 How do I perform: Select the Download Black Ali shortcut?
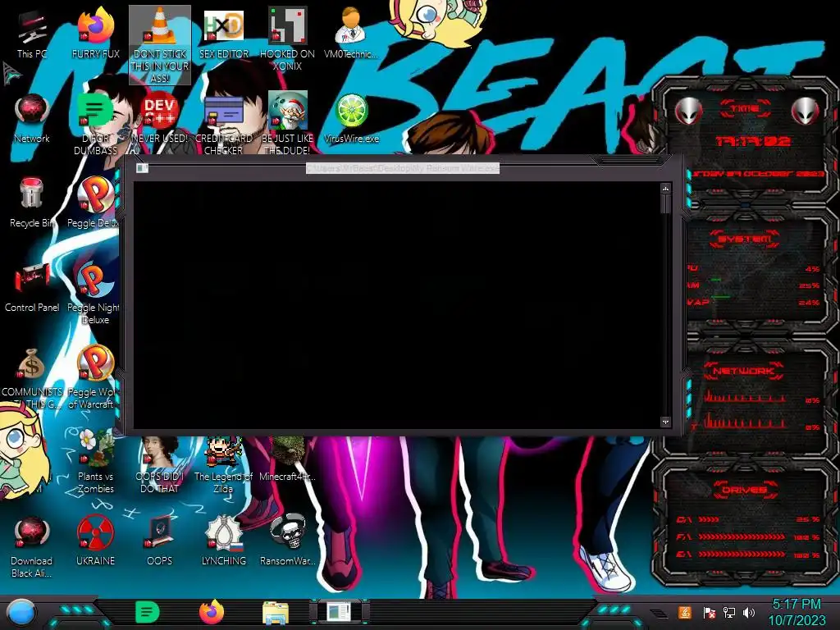click(32, 547)
